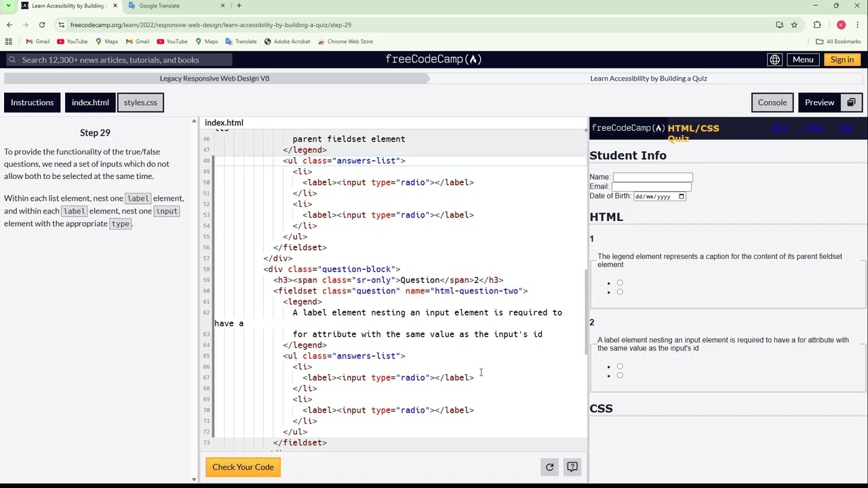Open the All Bookmarks folder
Viewport: 868px width, 488px height.
(838, 41)
